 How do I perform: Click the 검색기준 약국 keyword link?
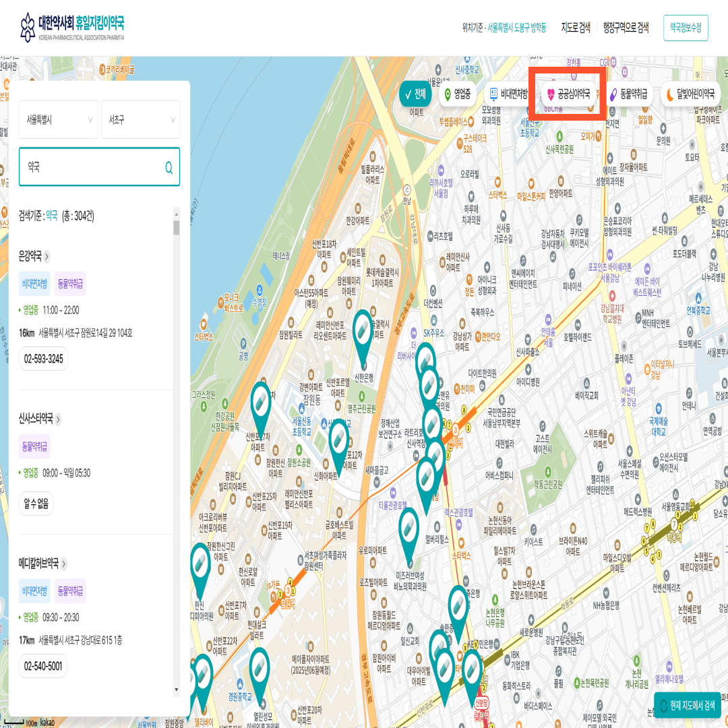point(51,216)
